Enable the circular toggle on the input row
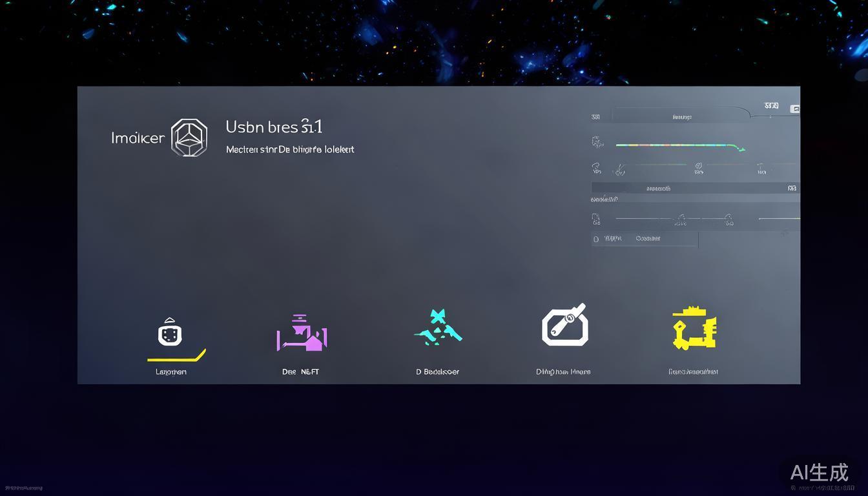This screenshot has width=868, height=496. [595, 238]
